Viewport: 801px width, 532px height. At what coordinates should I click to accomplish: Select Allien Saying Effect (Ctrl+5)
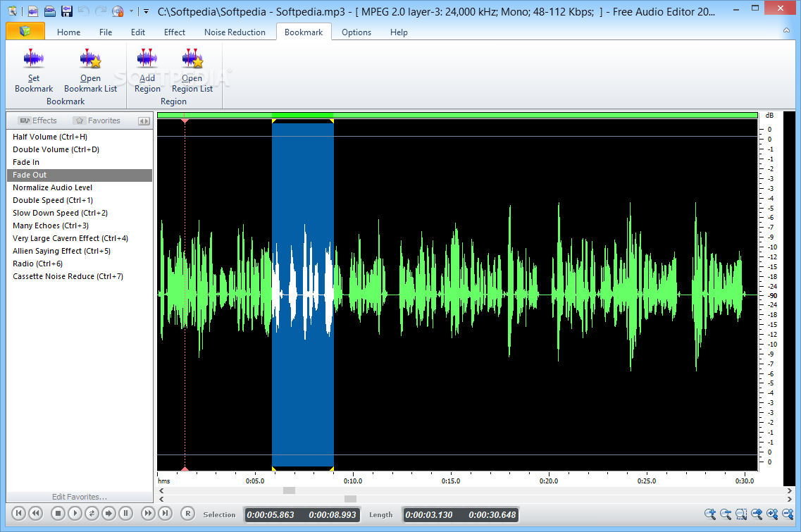[80, 251]
